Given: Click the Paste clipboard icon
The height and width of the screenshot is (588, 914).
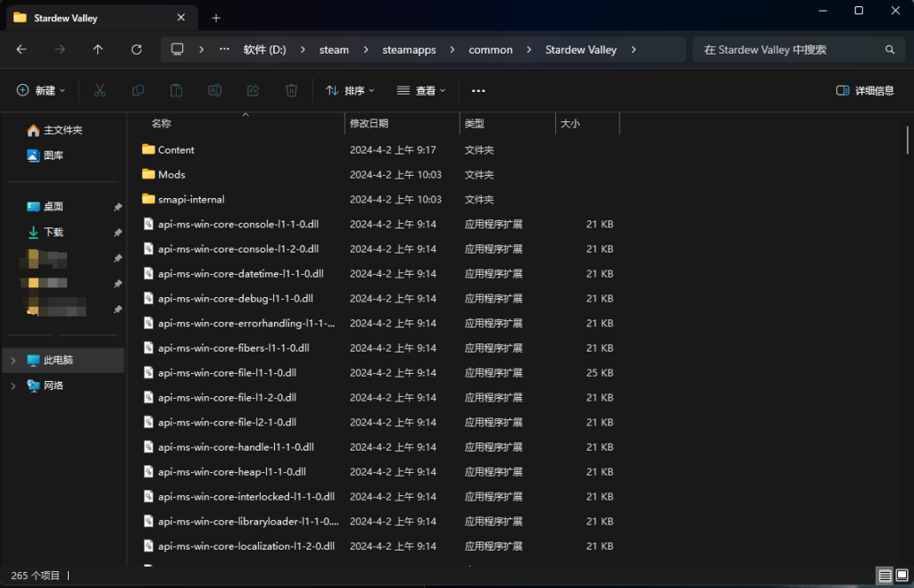Looking at the screenshot, I should 177,90.
